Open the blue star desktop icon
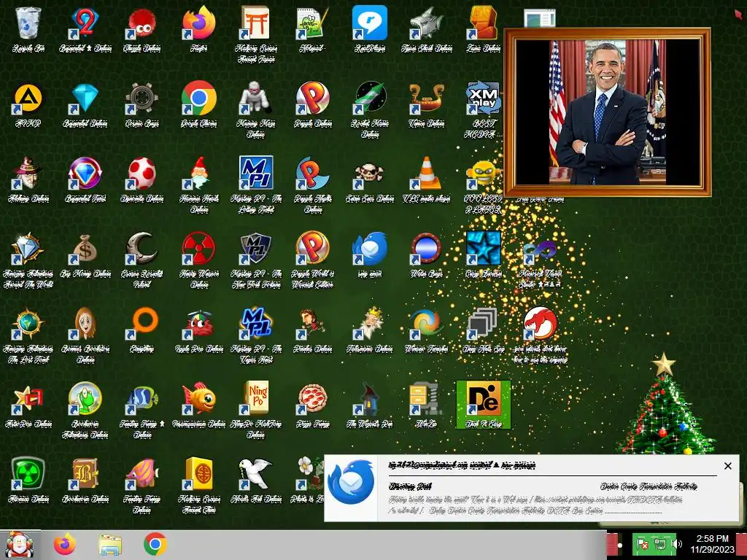The width and height of the screenshot is (747, 560). pyautogui.click(x=484, y=249)
